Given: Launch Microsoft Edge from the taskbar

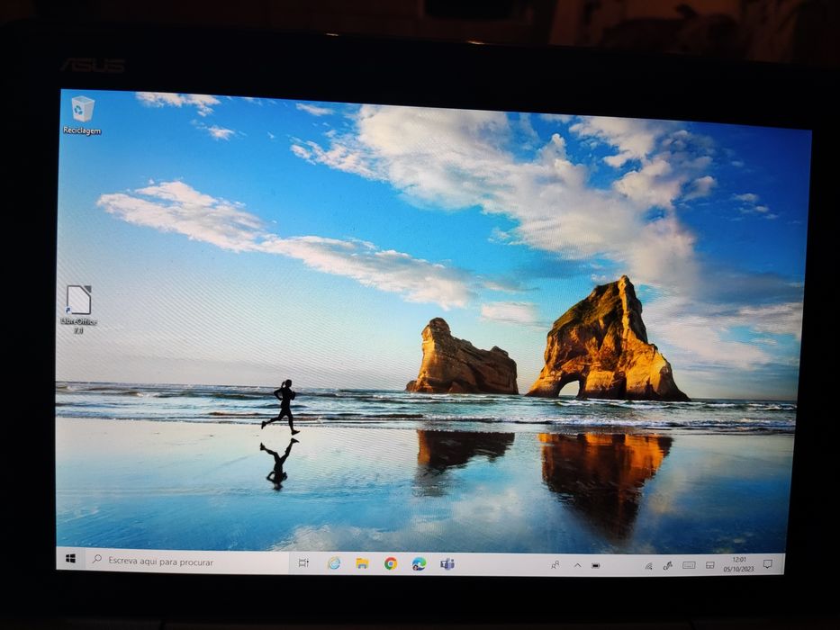Looking at the screenshot, I should [419, 563].
